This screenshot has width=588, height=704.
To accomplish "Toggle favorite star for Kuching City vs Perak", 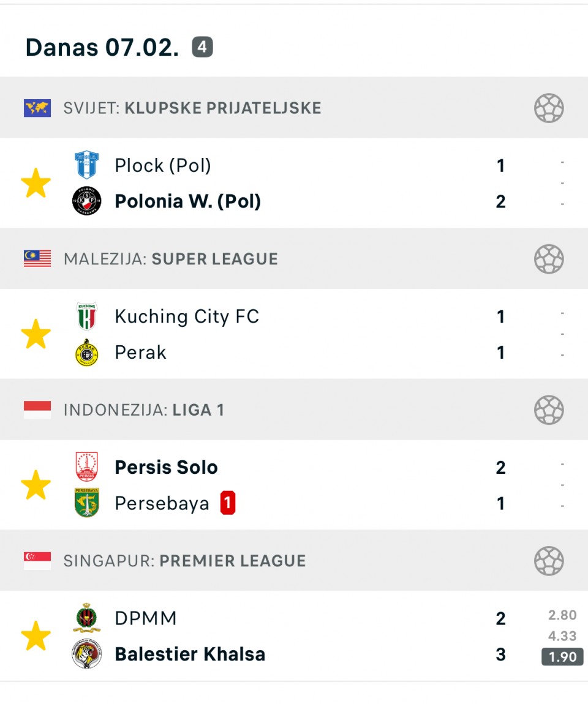I will [36, 334].
